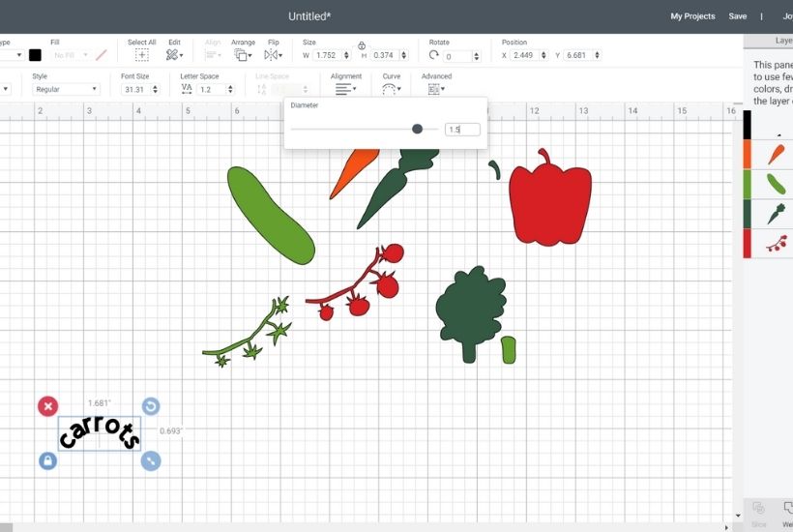Click the Letter Space VA icon

[x=187, y=89]
